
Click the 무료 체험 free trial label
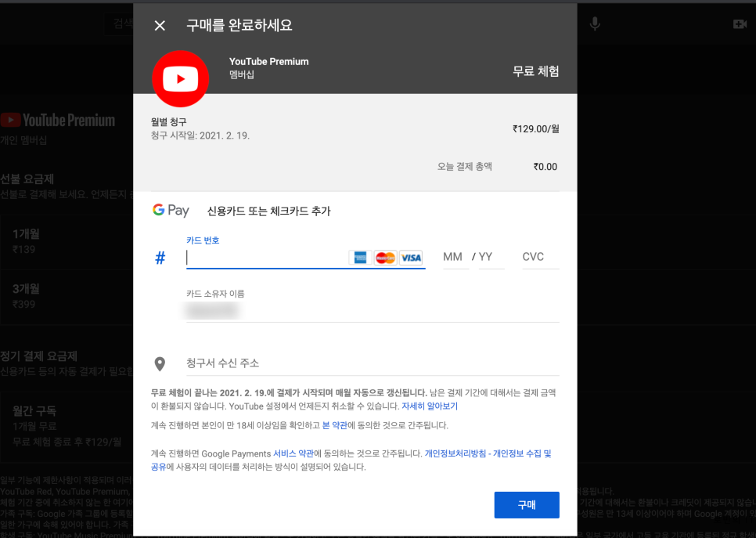pyautogui.click(x=535, y=71)
